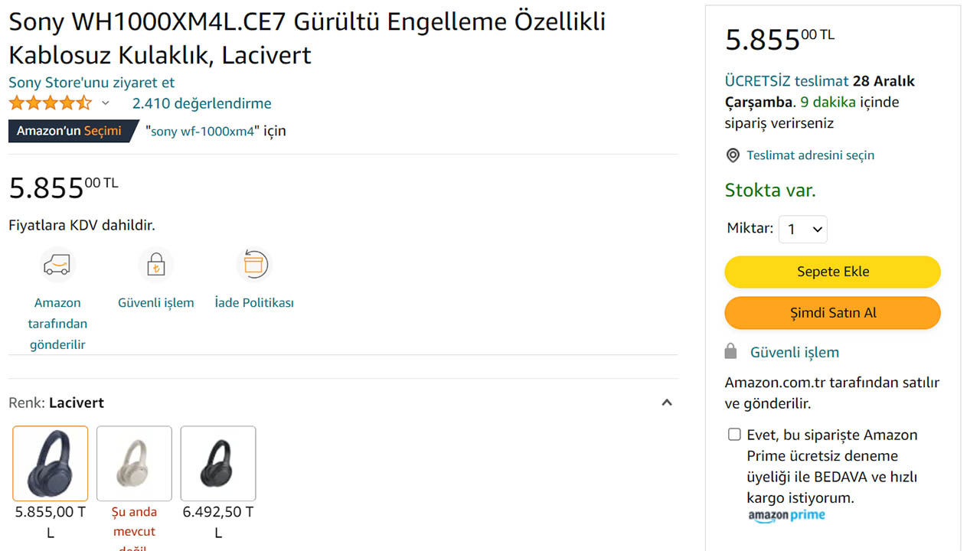Click the Amazon Prime logo
980x551 pixels.
coord(786,516)
